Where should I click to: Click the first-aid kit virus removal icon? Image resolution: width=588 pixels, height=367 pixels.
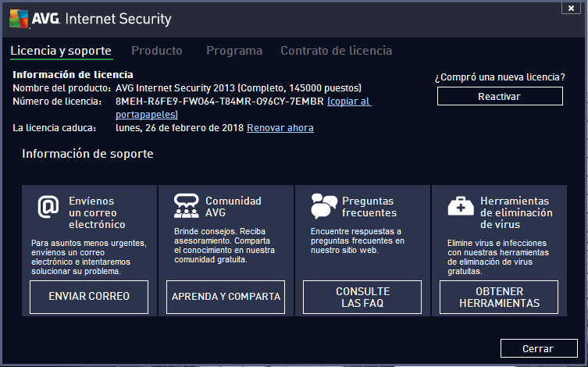coord(461,206)
